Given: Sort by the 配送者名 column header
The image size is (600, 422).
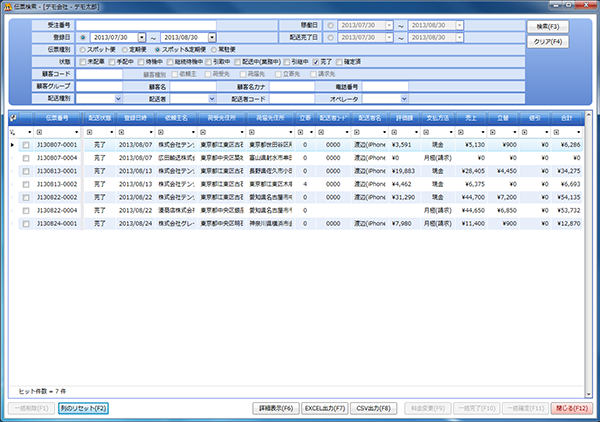Looking at the screenshot, I should click(x=371, y=118).
